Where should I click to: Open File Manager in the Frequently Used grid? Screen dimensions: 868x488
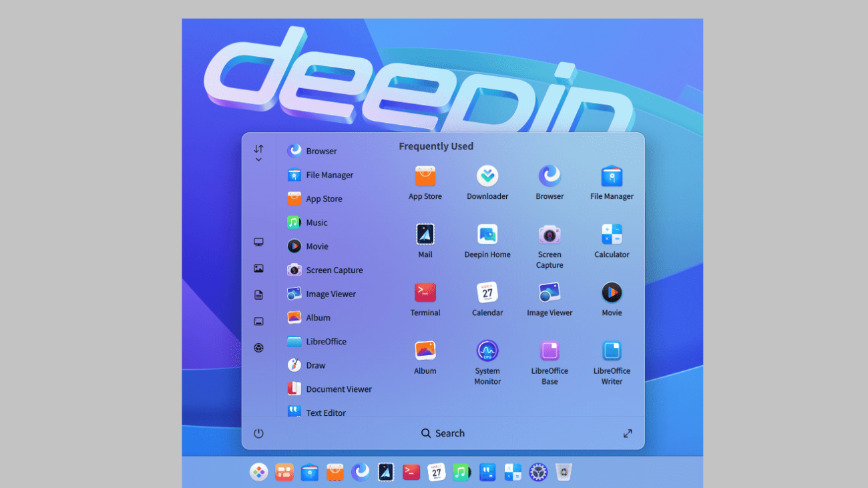[x=612, y=183]
